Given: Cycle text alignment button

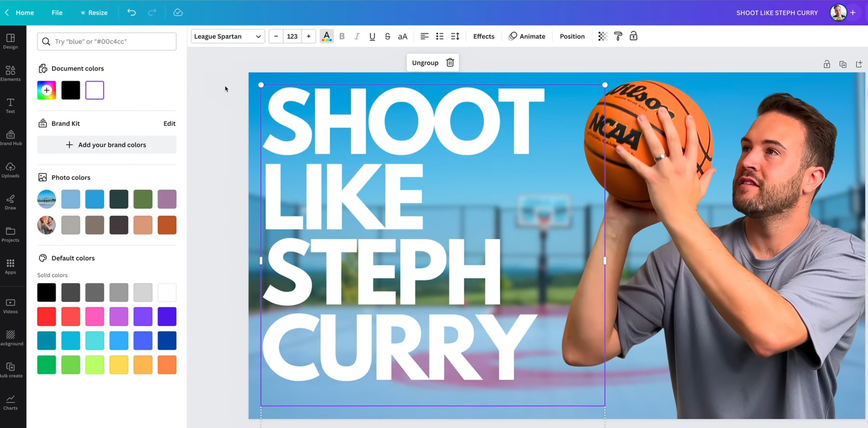Looking at the screenshot, I should point(424,36).
